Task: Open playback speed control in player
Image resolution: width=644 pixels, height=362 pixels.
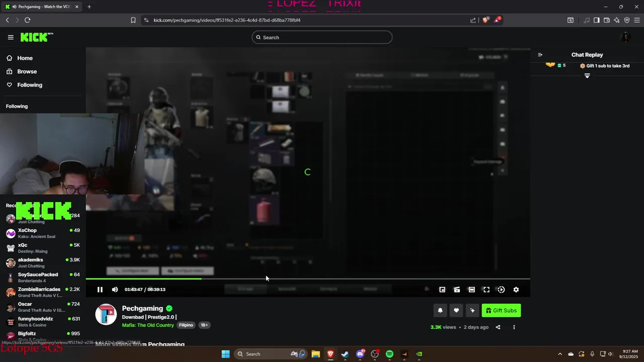Action: pyautogui.click(x=501, y=290)
